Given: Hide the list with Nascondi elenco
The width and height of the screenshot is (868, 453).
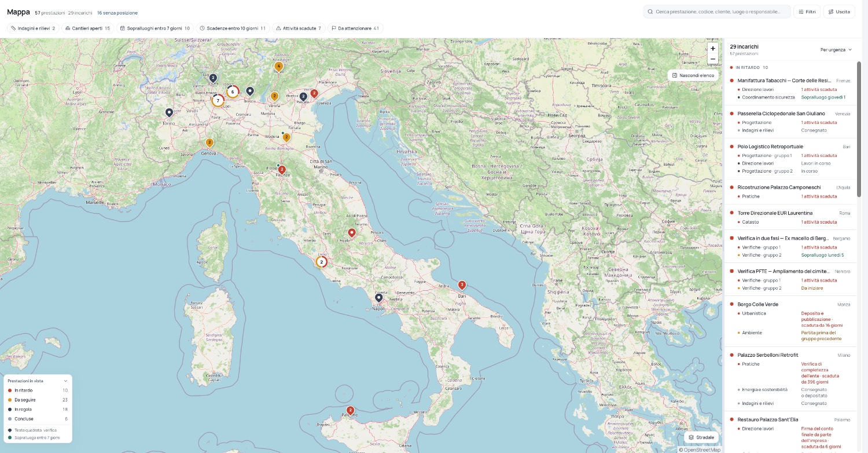Looking at the screenshot, I should pos(693,75).
